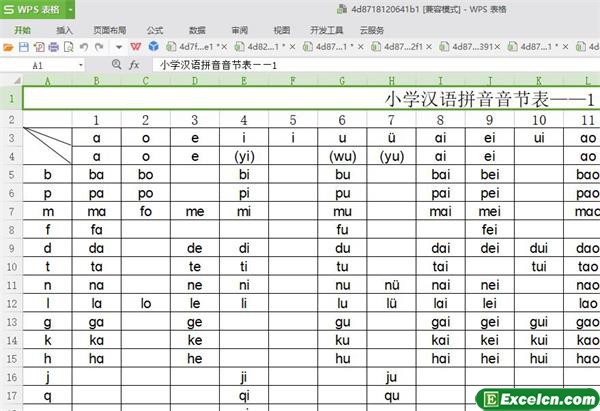The image size is (600, 411).
Task: Select column D header
Action: [195, 80]
